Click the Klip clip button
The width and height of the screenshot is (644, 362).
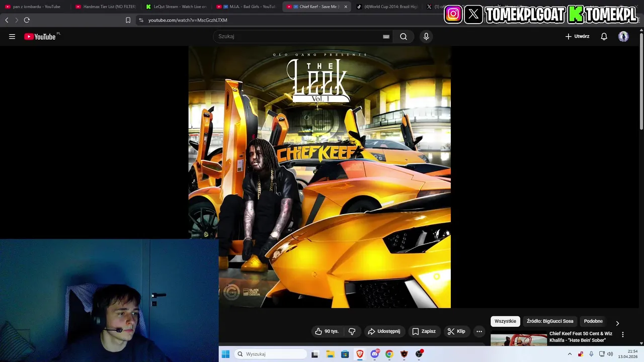457,331
